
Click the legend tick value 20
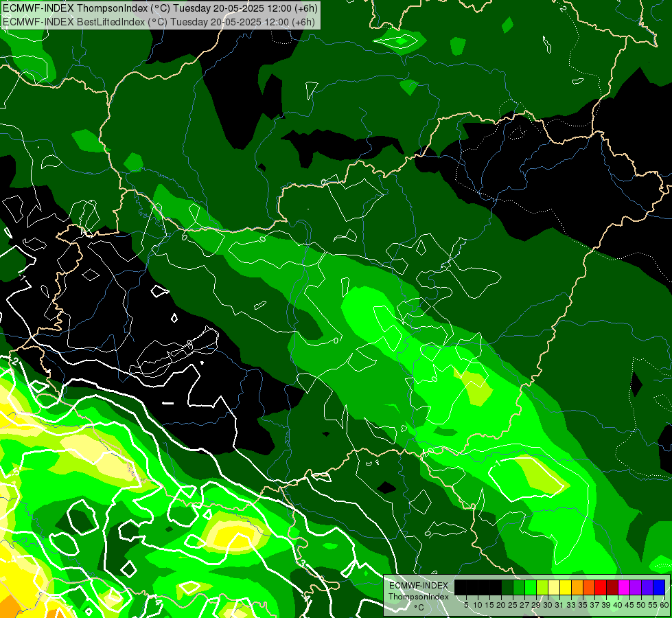[501, 605]
